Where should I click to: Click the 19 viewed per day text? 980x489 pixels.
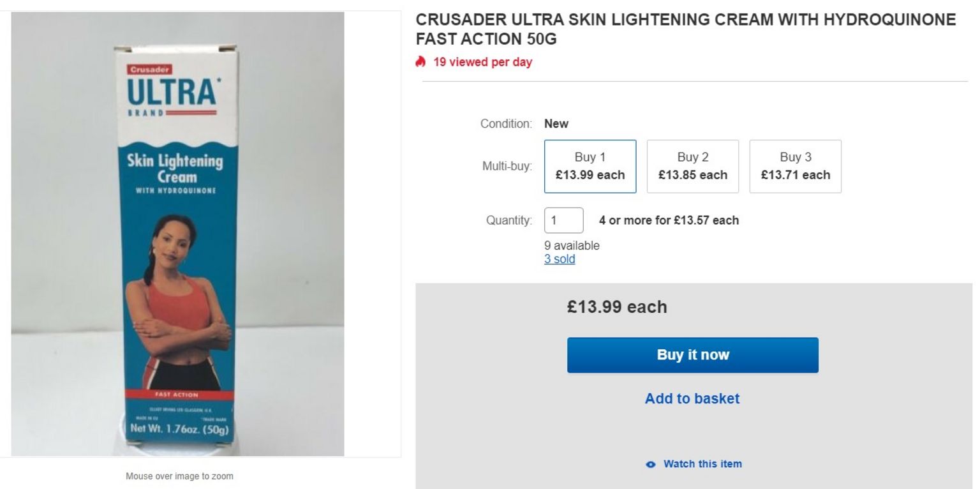483,62
